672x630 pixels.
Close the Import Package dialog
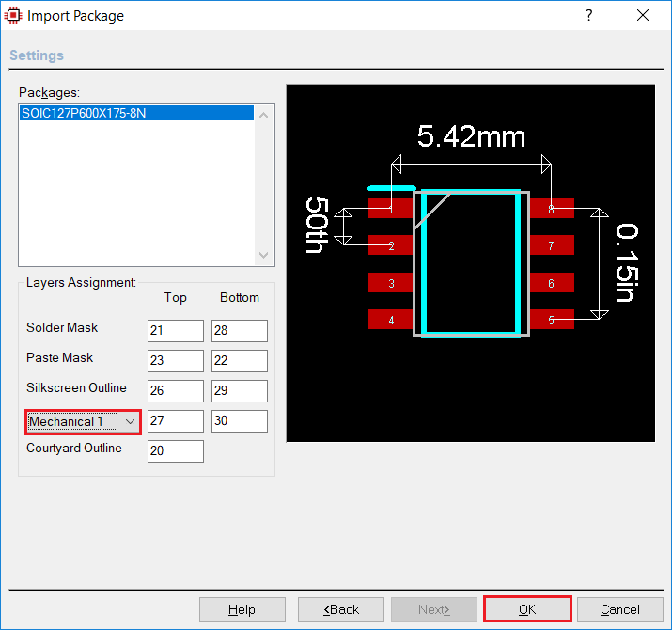643,15
